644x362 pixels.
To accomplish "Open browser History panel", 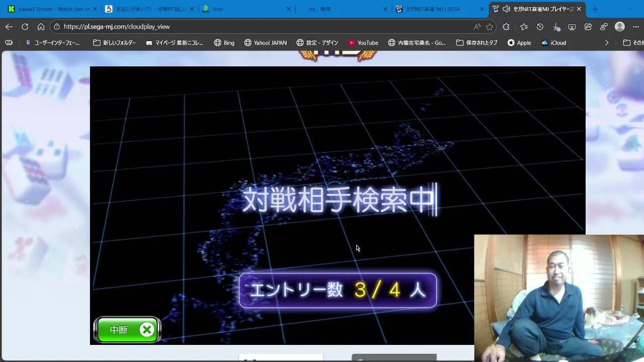I will pos(540,27).
